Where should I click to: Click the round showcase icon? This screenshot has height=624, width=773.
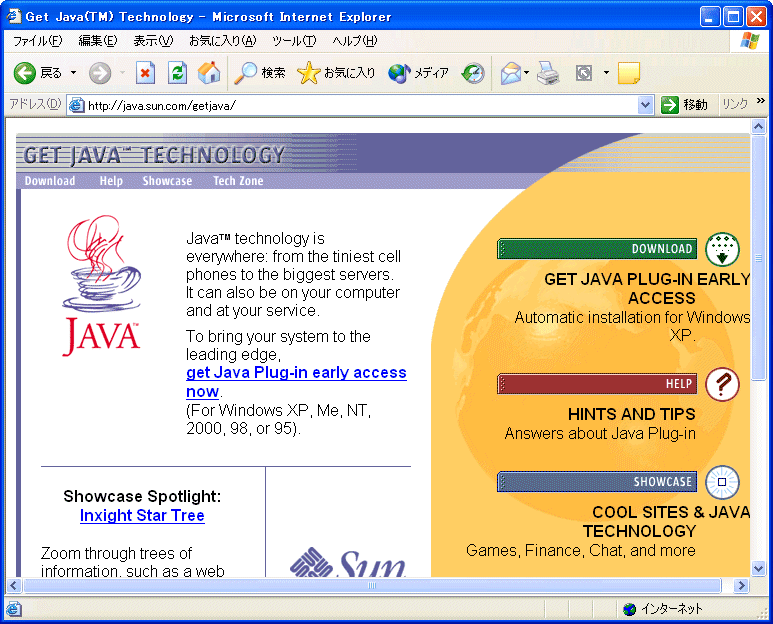pos(722,482)
